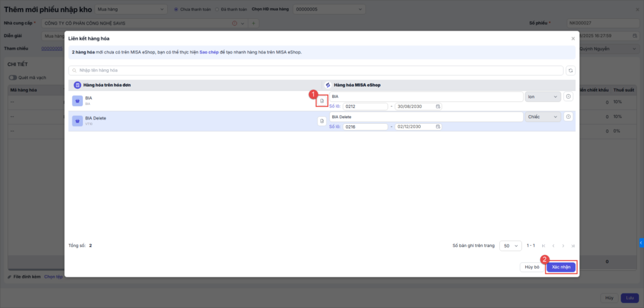Click the Lưu button in the background form

click(x=630, y=298)
